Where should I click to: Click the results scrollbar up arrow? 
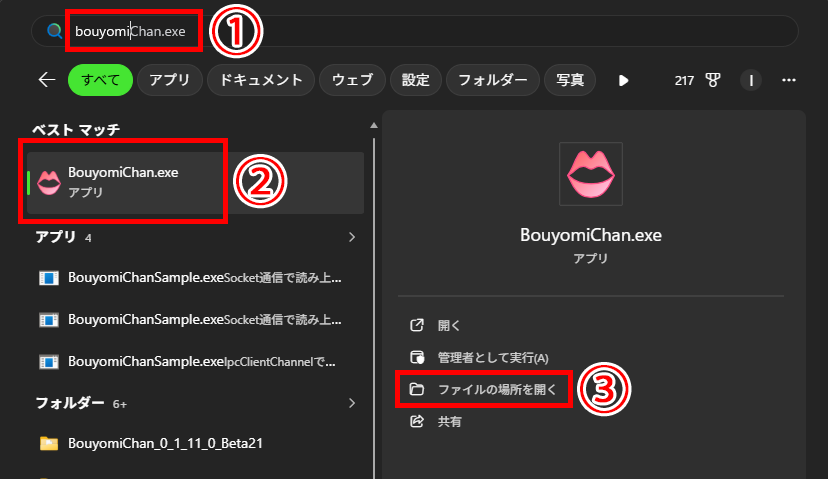coord(374,126)
